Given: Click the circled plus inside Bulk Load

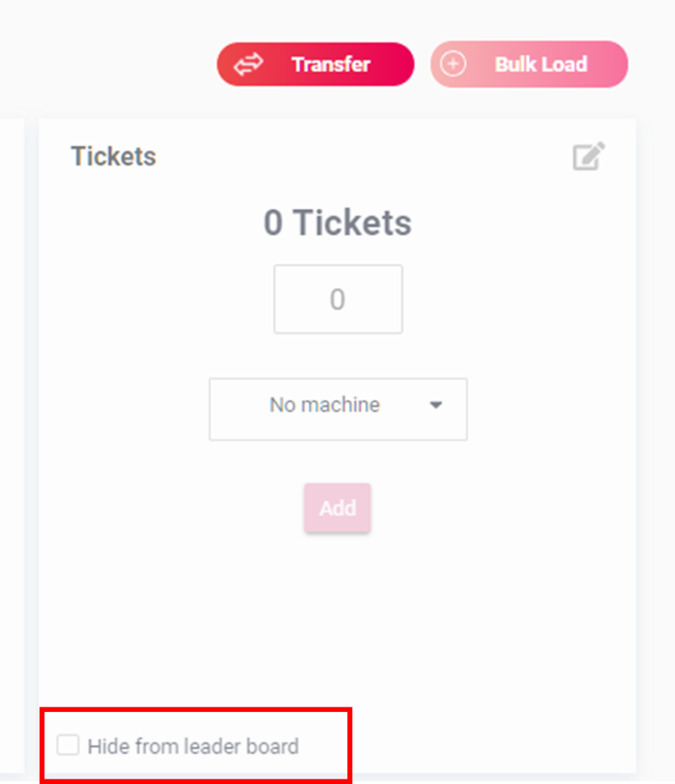Looking at the screenshot, I should tap(453, 64).
